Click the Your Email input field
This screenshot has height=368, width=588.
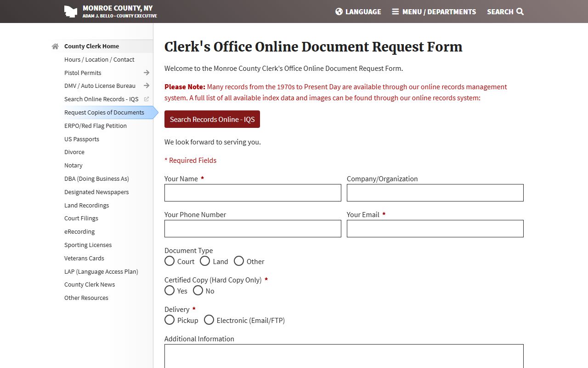pos(435,229)
